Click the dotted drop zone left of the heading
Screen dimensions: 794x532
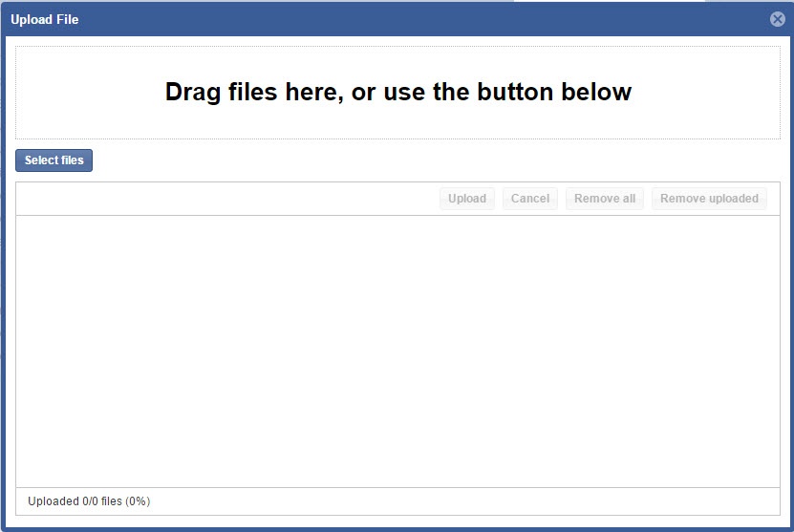tap(86, 92)
